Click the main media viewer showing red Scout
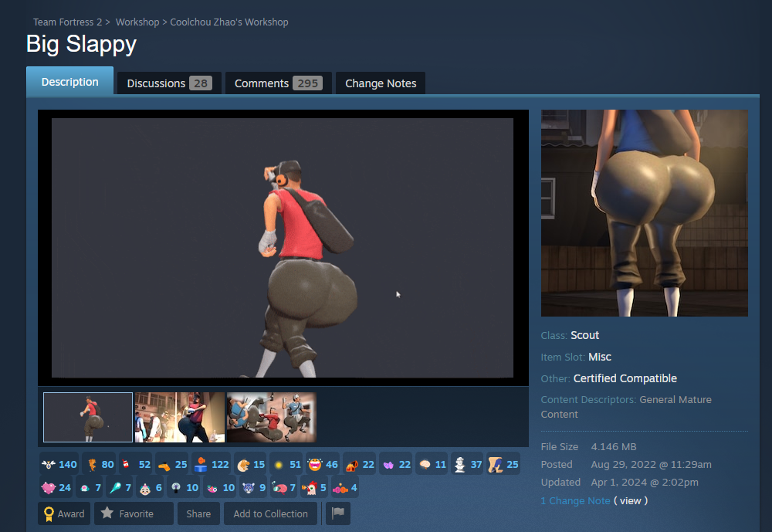 (283, 248)
